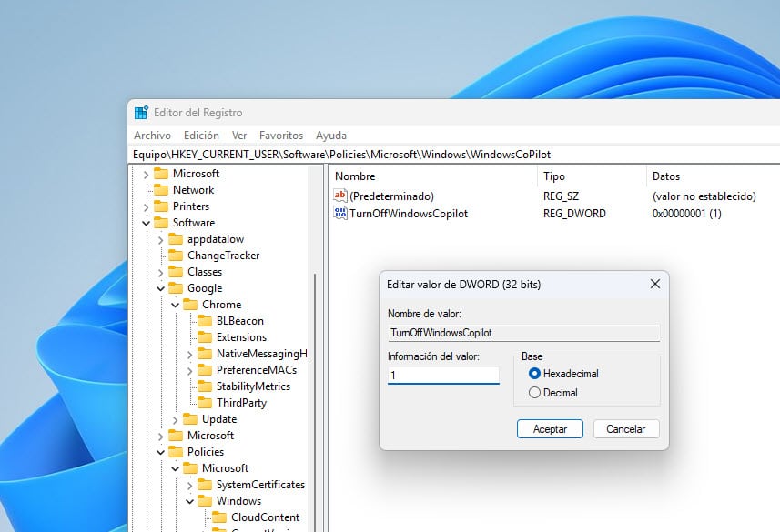
Task: Click the Cancelar button
Action: 626,429
